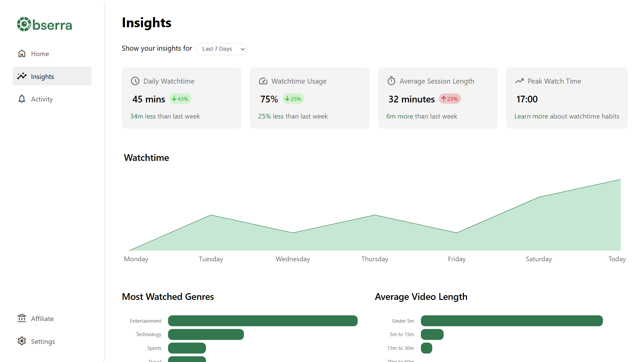Click 34m less than last week text
Screen dimensions: 644x362
(165, 116)
